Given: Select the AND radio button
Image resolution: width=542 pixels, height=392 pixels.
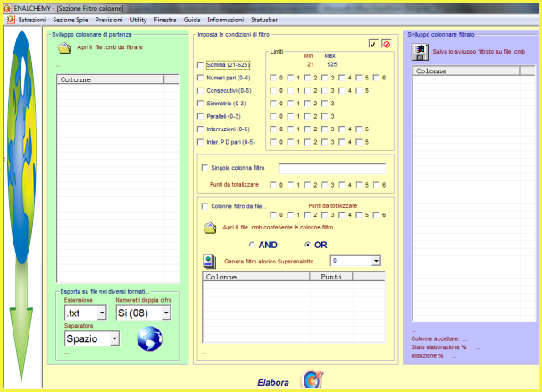Looking at the screenshot, I should (252, 245).
